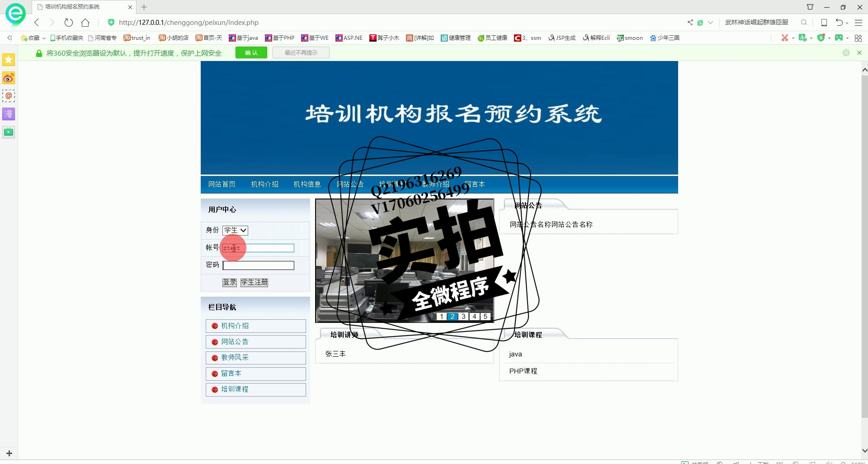868x464 pixels.
Task: Click the browser back arrow
Action: 37,23
